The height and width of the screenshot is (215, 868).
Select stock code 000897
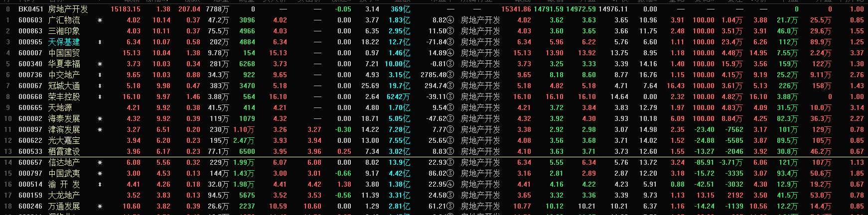30,130
